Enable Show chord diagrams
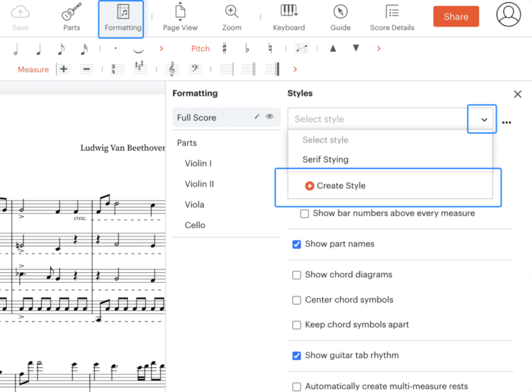The width and height of the screenshot is (532, 392). coord(296,275)
